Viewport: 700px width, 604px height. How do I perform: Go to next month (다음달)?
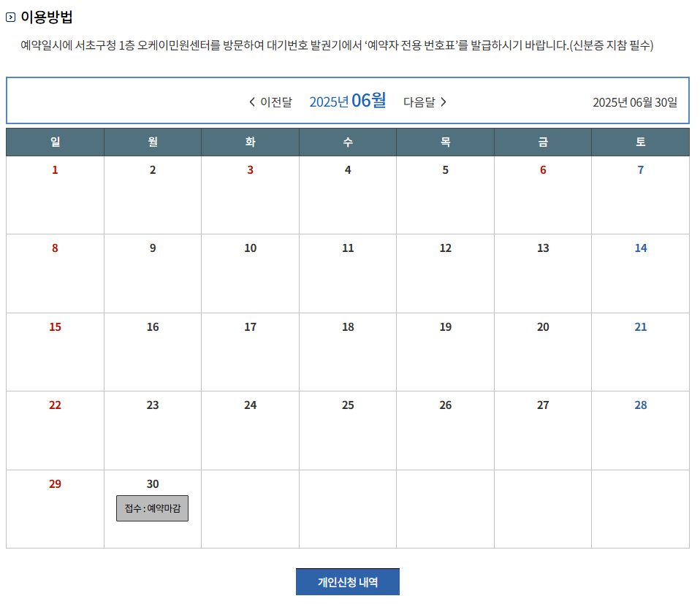click(x=425, y=102)
